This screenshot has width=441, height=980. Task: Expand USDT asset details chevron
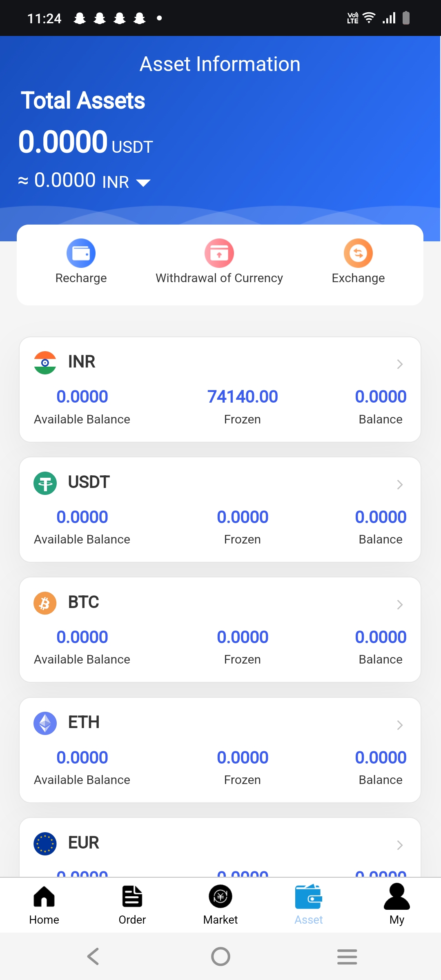coord(400,484)
